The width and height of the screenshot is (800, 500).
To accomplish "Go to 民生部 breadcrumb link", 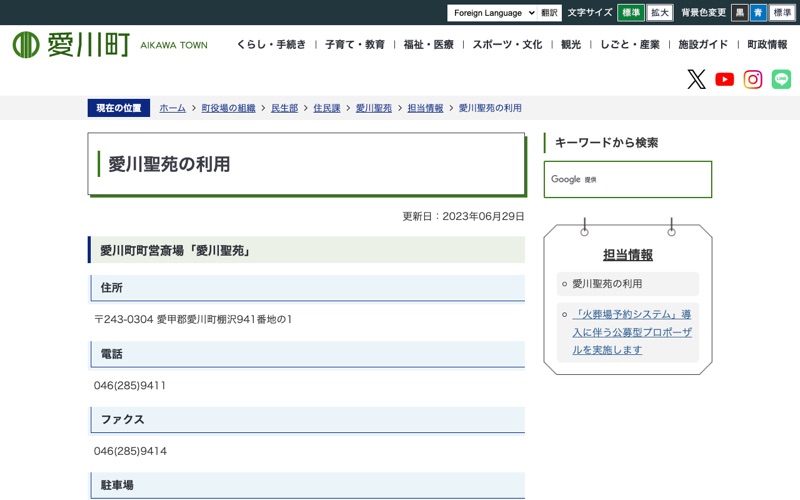I will click(x=284, y=108).
